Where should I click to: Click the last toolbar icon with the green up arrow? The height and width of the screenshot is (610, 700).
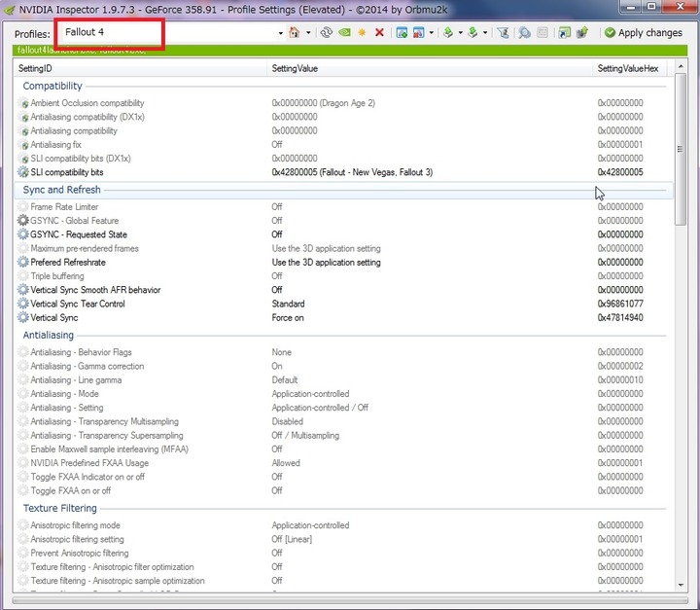(x=582, y=32)
